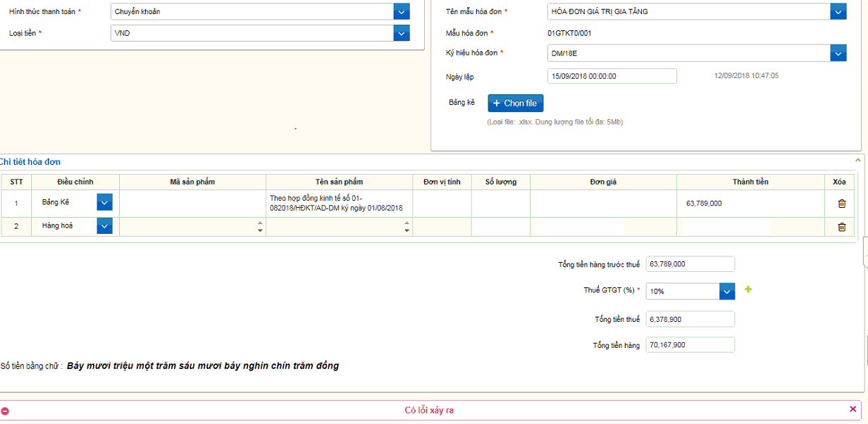
Task: Collapse the Chi tiết hóa đơn section
Action: pos(857,161)
